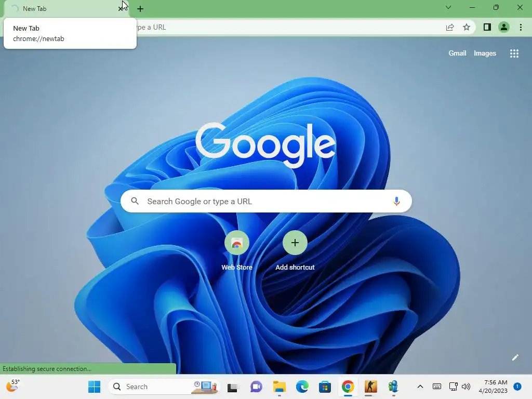The height and width of the screenshot is (399, 532).
Task: Click the magnifier icon in search box
Action: point(135,201)
